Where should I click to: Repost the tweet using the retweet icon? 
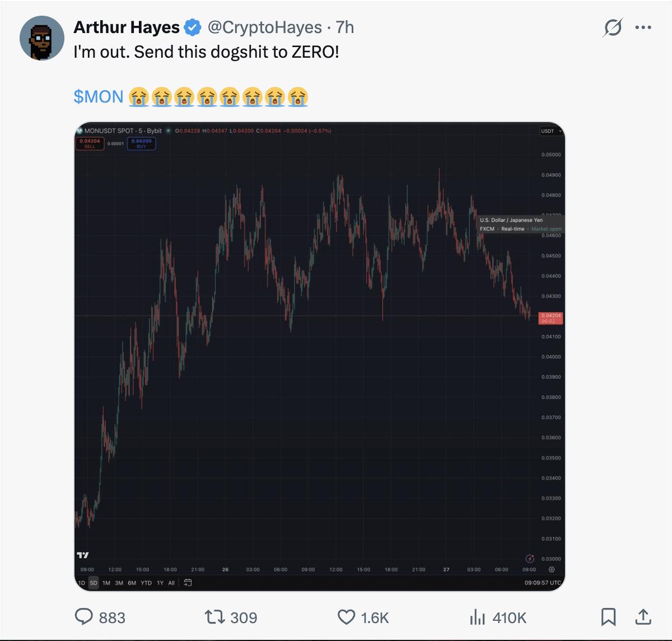(x=214, y=617)
